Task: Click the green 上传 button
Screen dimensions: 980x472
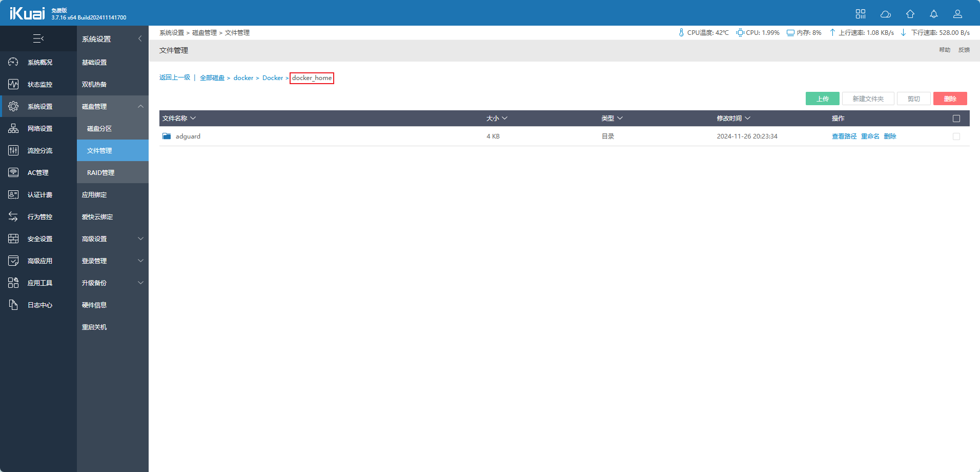Action: click(x=822, y=99)
